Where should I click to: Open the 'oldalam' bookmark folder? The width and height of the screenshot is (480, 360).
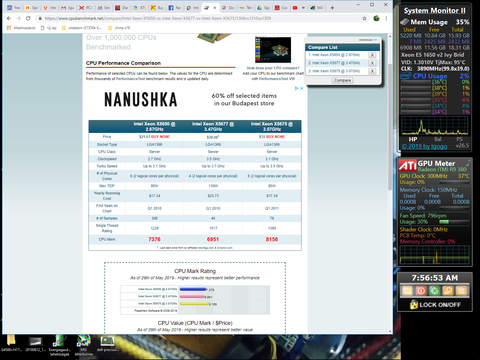[x=81, y=28]
